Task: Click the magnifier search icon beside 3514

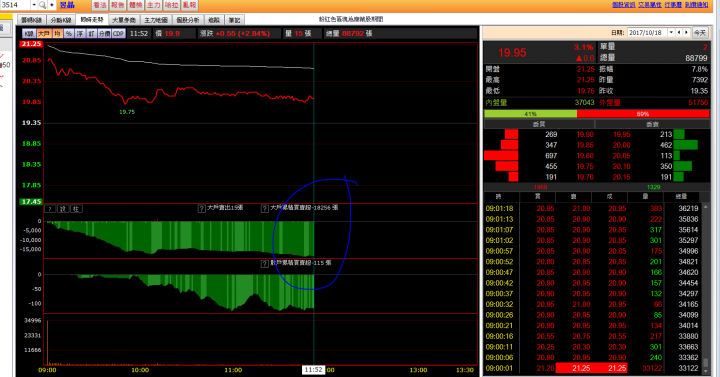Action: click(42, 5)
